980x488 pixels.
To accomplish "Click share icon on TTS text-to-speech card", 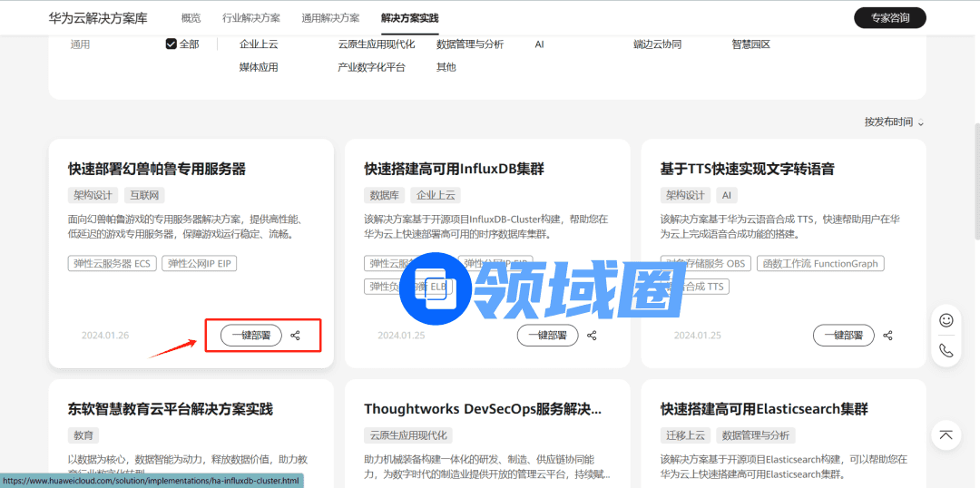I will click(x=887, y=336).
